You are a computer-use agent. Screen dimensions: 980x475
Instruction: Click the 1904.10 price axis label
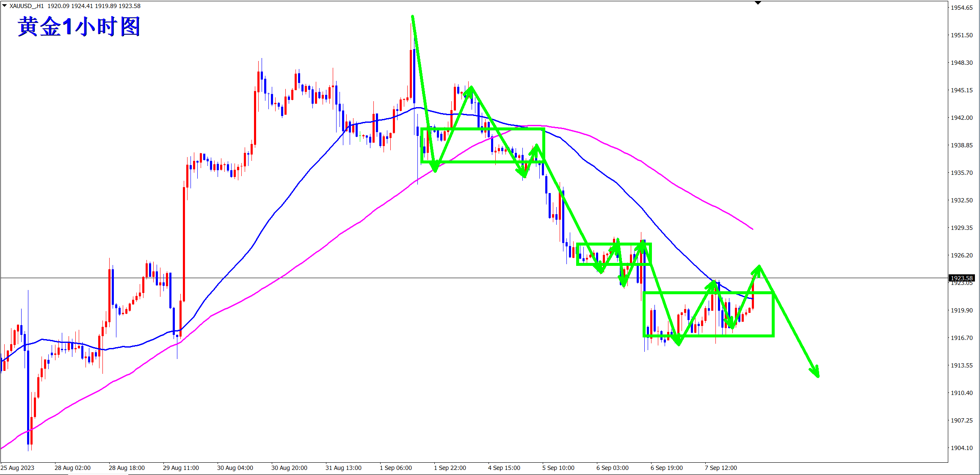click(962, 448)
